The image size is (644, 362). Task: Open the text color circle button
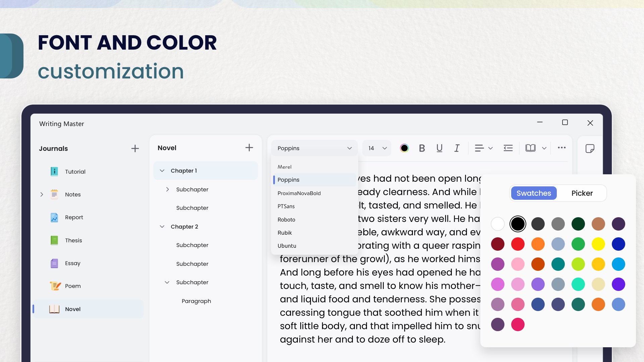404,148
